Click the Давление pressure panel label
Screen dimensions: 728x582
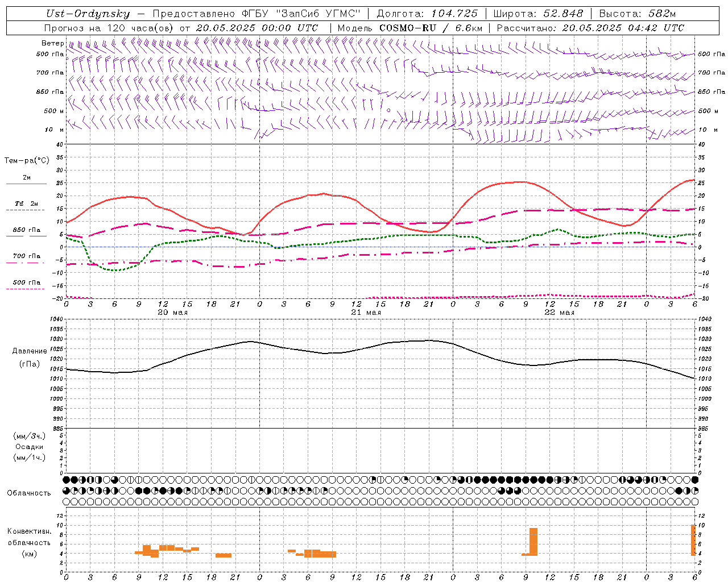pyautogui.click(x=30, y=351)
